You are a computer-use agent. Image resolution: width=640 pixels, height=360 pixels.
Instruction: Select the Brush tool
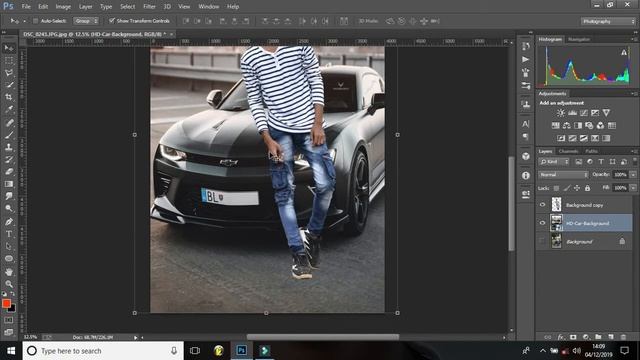[9, 135]
